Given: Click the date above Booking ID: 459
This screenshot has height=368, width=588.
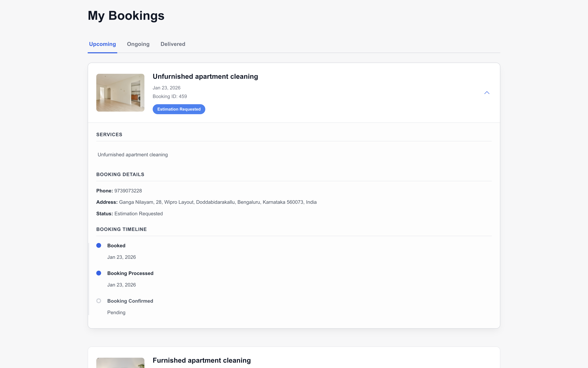Looking at the screenshot, I should 166,88.
